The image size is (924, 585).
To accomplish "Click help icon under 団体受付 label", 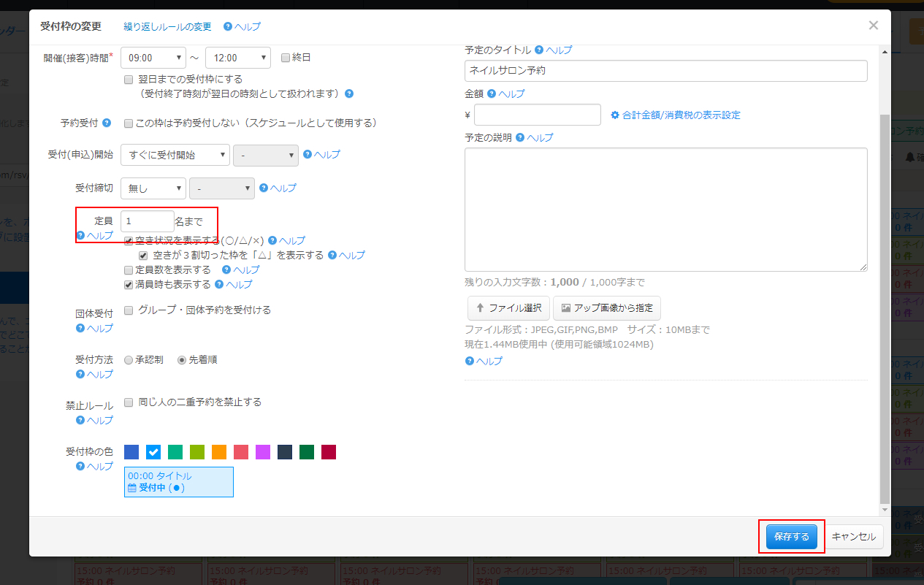I will pos(80,328).
